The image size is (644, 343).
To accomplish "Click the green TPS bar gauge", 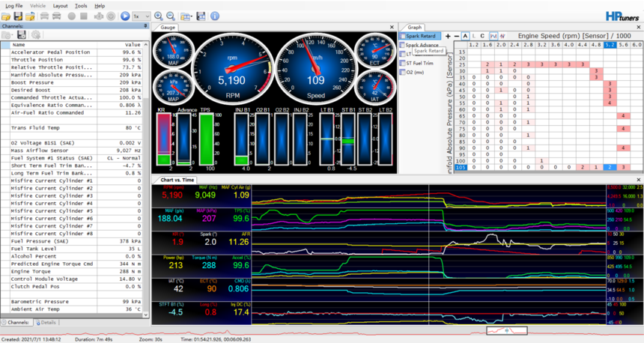I will tap(206, 139).
